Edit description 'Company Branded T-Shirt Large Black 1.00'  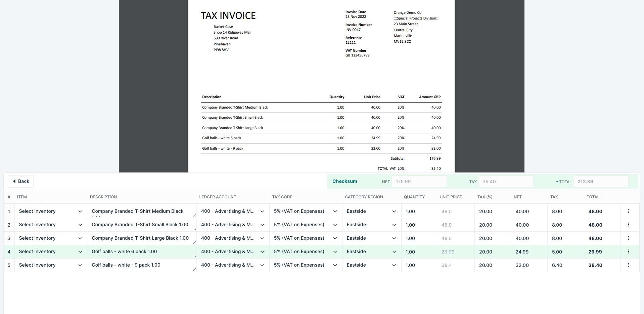[142, 238]
